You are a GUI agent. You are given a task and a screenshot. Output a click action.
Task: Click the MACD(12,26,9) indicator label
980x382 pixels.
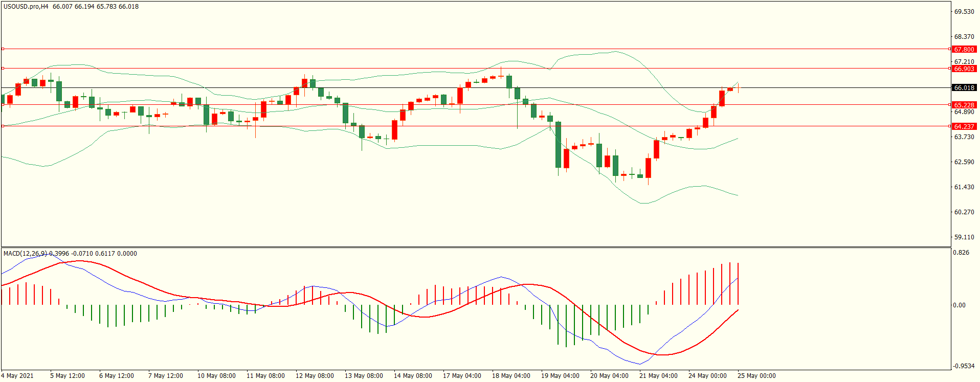pyautogui.click(x=25, y=254)
